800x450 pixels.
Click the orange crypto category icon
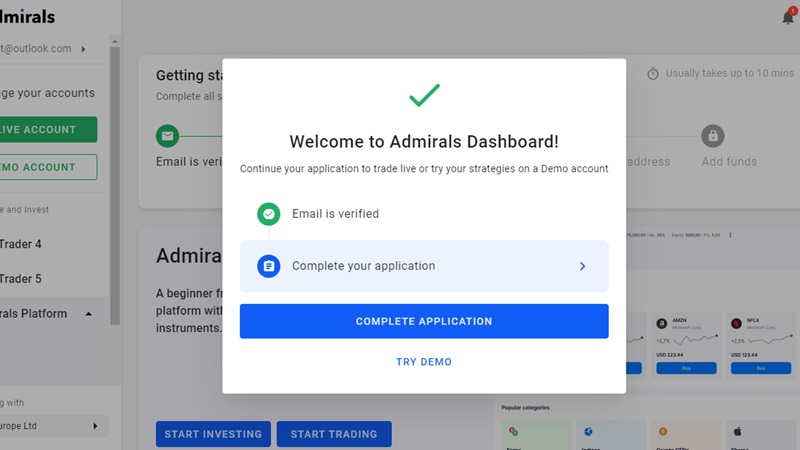[x=663, y=432]
